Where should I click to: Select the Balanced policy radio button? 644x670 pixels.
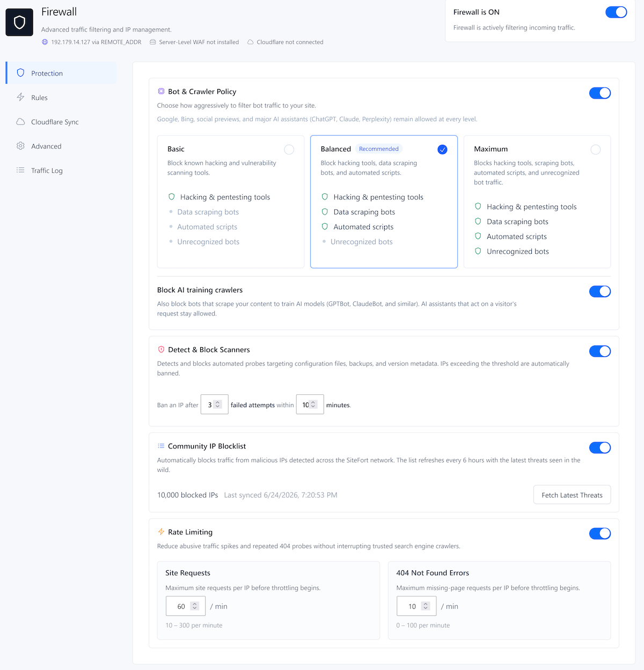click(442, 150)
